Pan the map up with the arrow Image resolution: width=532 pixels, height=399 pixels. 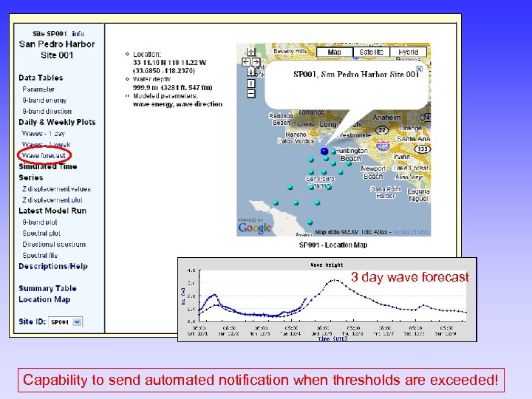coord(250,52)
